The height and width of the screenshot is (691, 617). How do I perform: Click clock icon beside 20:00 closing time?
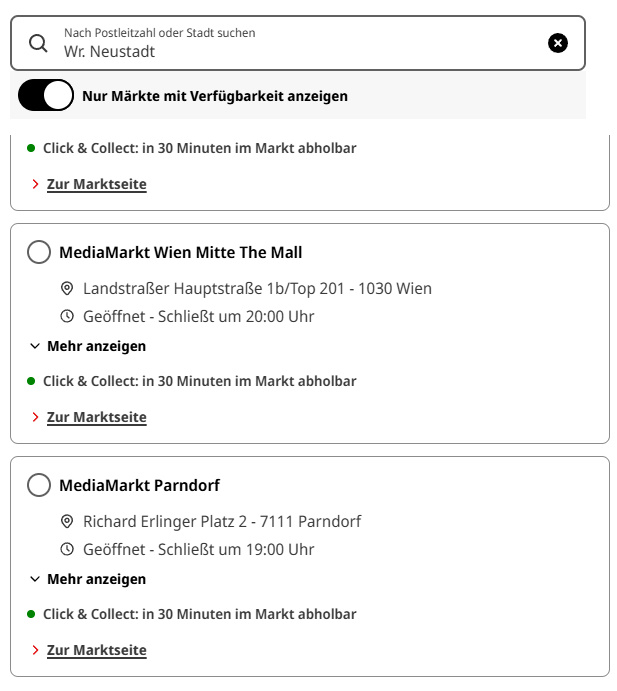click(x=67, y=316)
